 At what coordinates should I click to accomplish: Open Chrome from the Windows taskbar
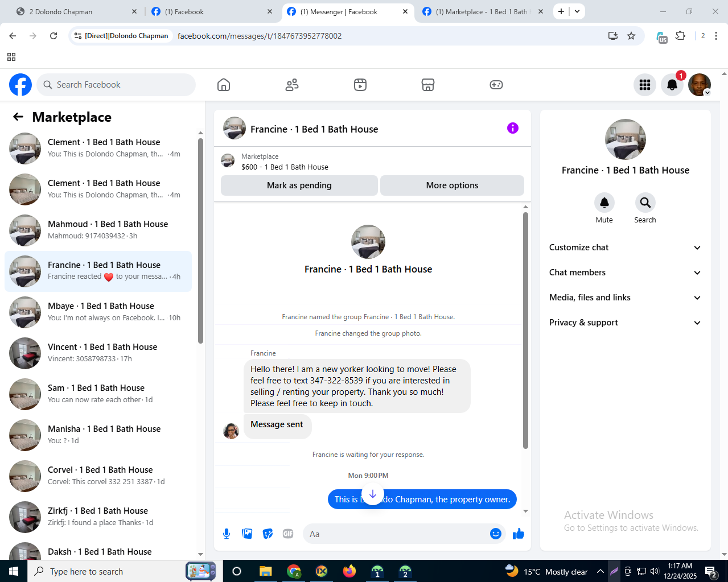[x=294, y=571]
